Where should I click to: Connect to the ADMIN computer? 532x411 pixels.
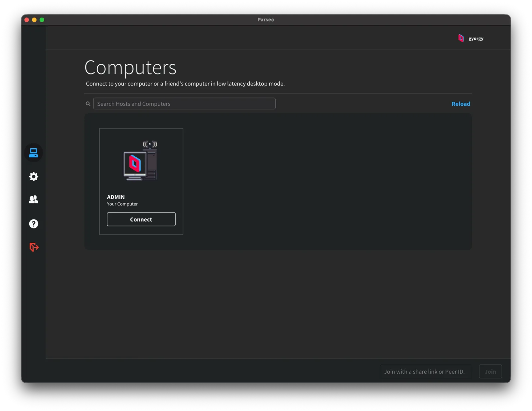point(141,219)
